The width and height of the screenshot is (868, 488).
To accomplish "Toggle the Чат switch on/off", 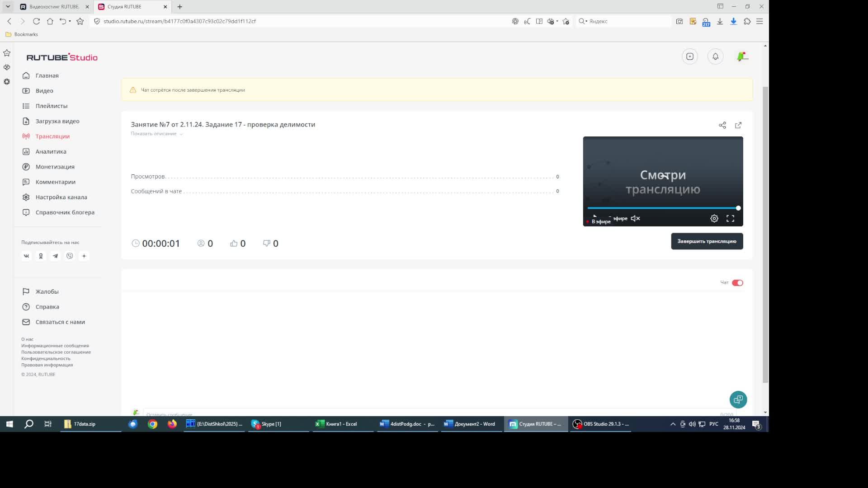I will 737,282.
